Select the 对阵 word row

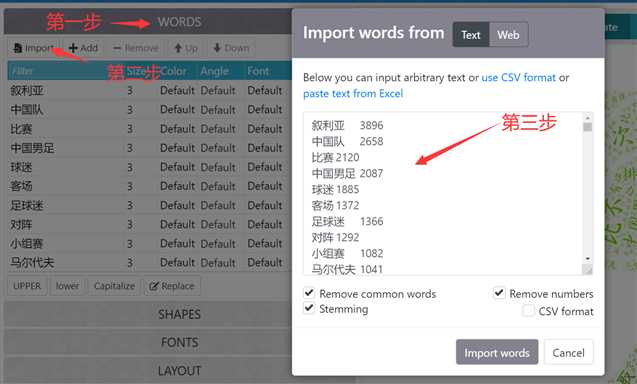(150, 224)
